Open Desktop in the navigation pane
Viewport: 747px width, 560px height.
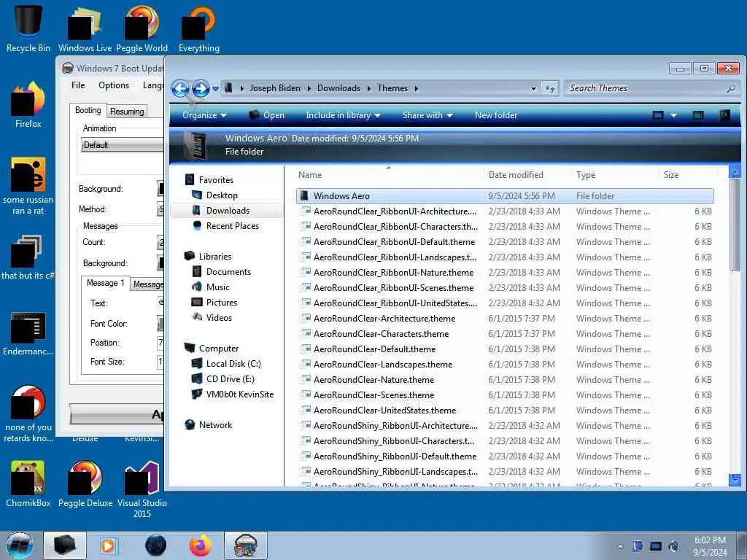[222, 195]
